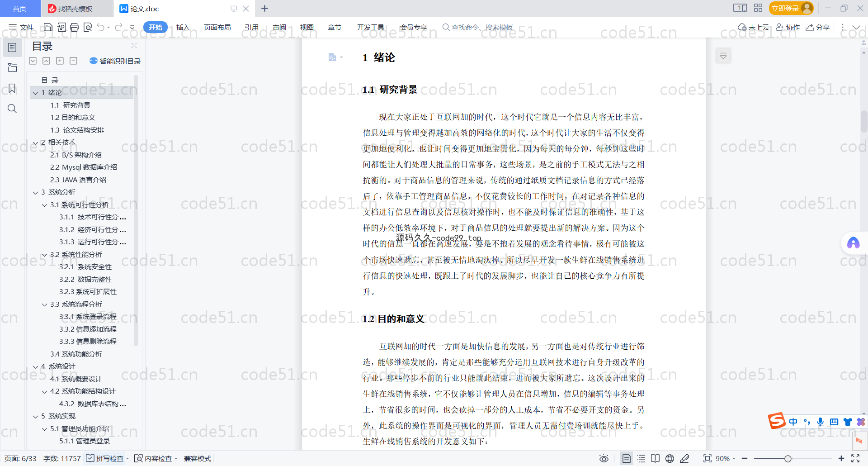
Task: Click the command search box
Action: 478,27
